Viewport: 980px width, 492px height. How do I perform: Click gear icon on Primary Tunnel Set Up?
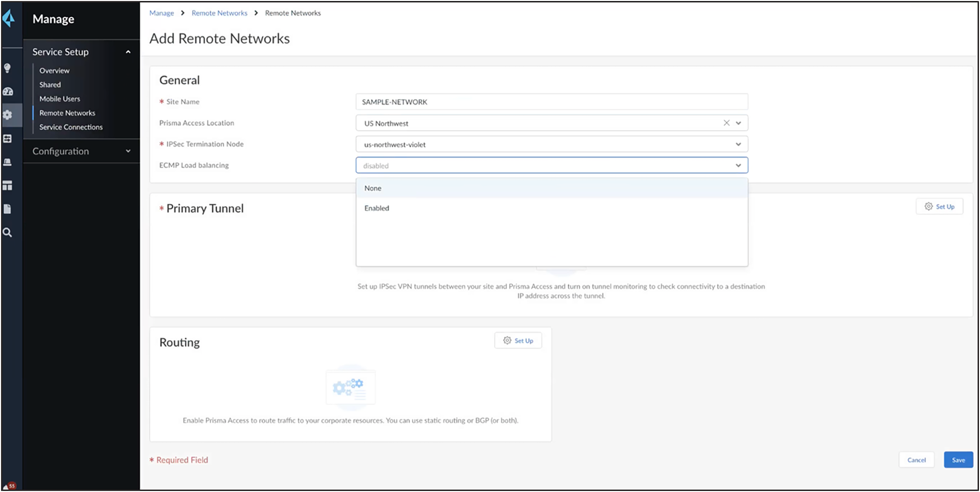928,206
